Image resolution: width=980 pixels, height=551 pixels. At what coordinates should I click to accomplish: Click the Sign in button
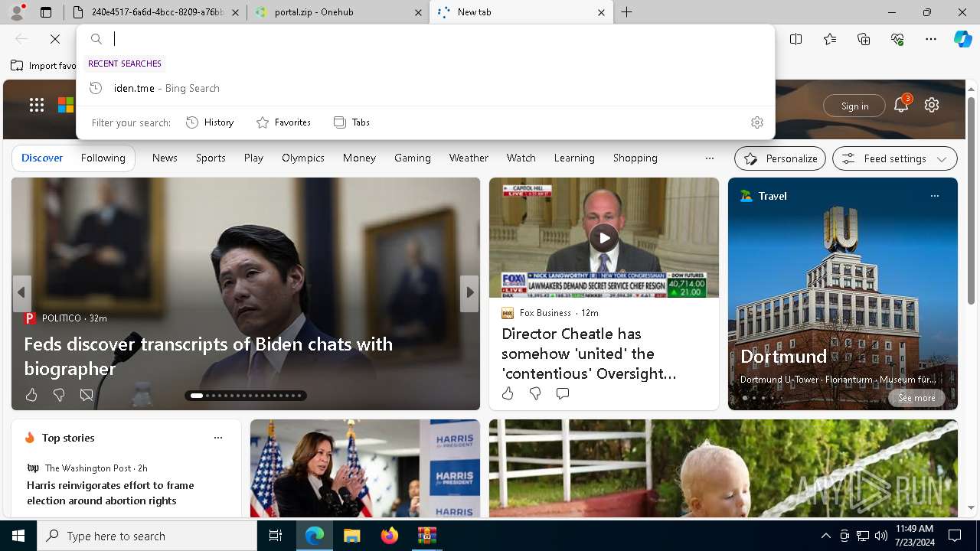pos(854,106)
